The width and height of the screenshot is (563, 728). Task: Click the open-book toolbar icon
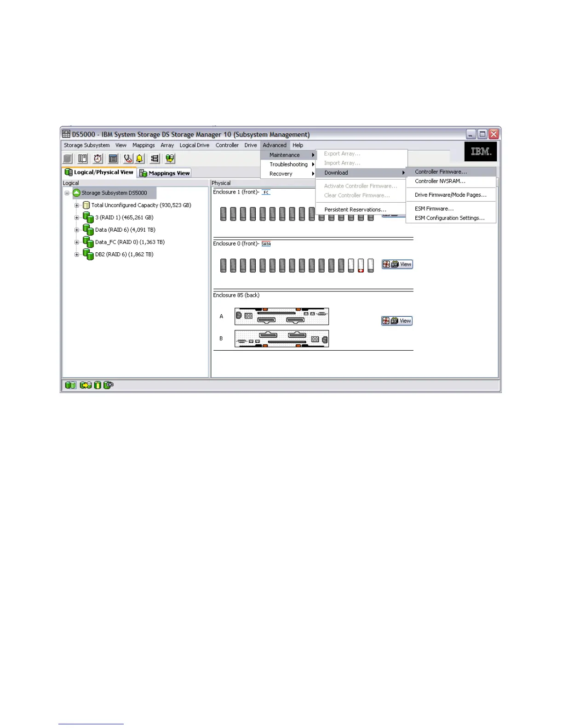click(83, 159)
